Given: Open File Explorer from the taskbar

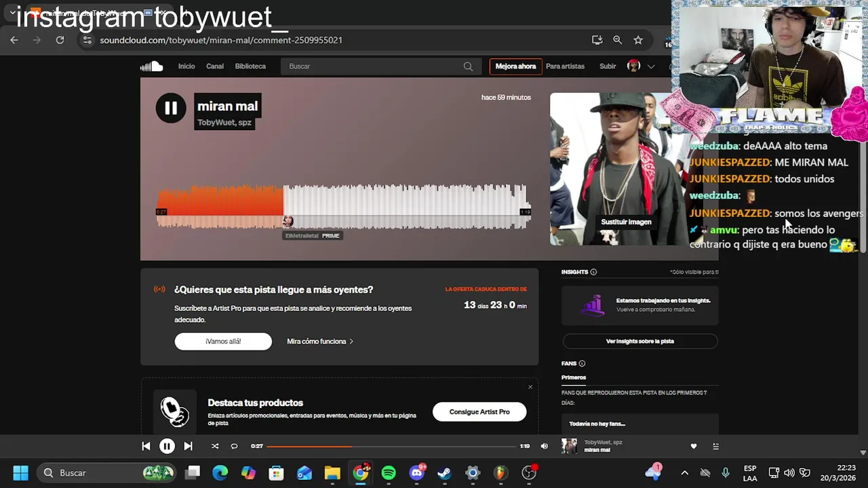Looking at the screenshot, I should [x=332, y=472].
